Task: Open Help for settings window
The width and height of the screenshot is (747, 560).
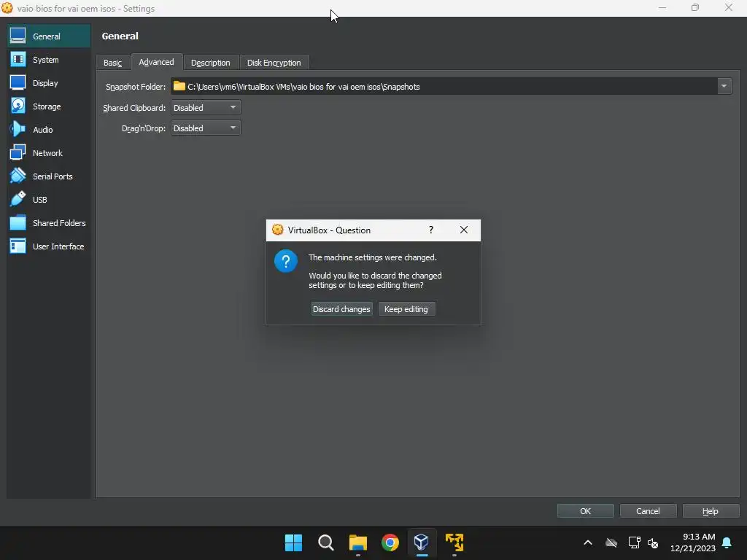Action: click(x=711, y=511)
